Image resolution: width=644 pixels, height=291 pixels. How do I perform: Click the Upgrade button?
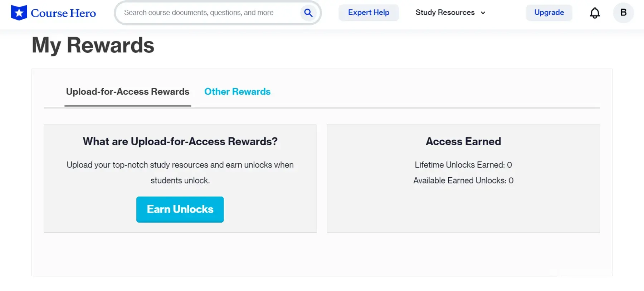[x=549, y=13]
